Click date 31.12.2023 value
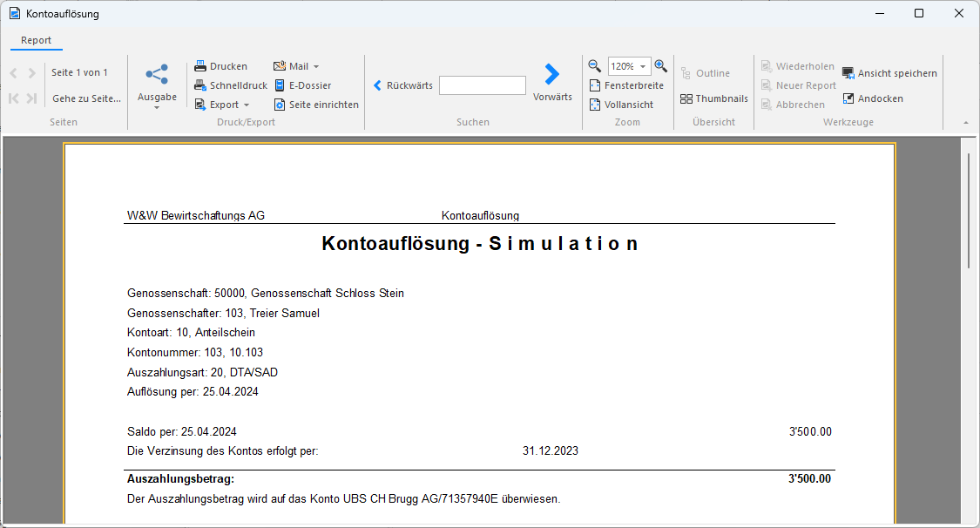The height and width of the screenshot is (528, 980). click(551, 450)
